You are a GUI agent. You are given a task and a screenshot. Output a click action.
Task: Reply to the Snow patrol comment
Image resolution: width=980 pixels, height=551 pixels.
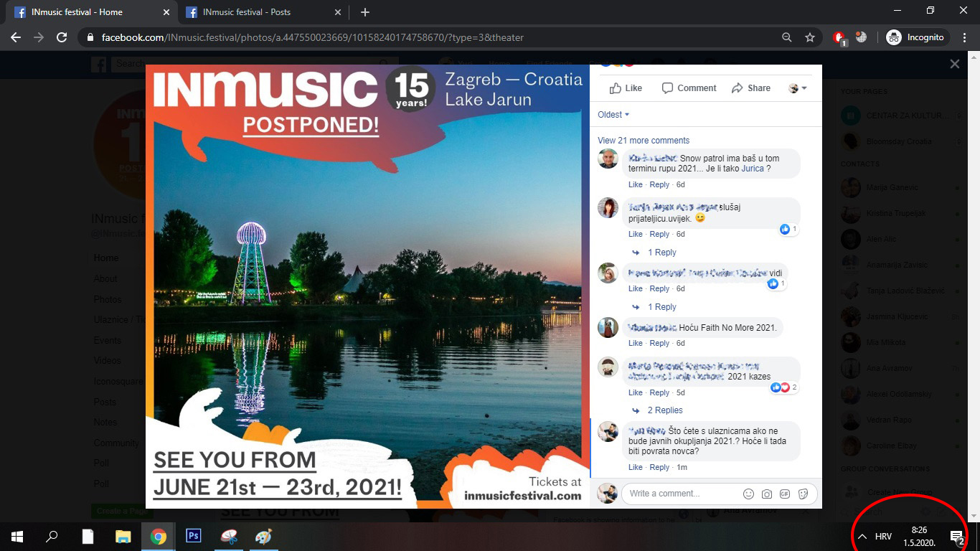pos(659,185)
